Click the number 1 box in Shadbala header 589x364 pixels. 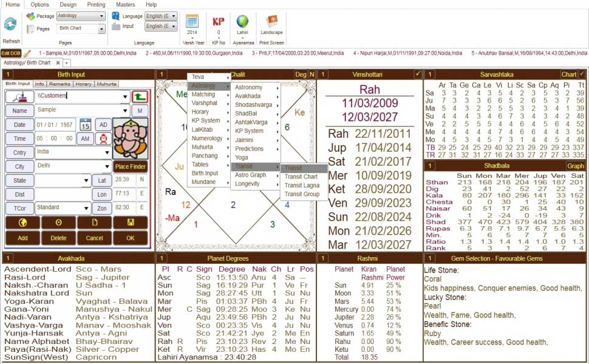point(430,166)
